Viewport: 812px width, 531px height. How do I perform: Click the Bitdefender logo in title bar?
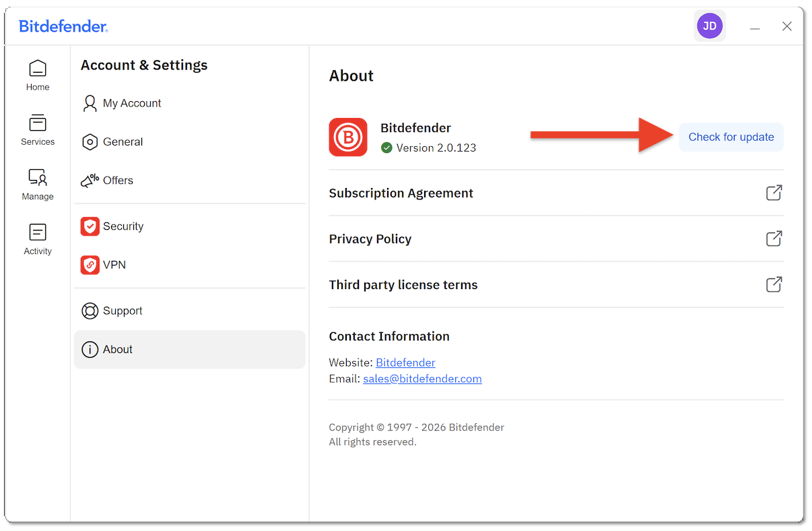63,26
